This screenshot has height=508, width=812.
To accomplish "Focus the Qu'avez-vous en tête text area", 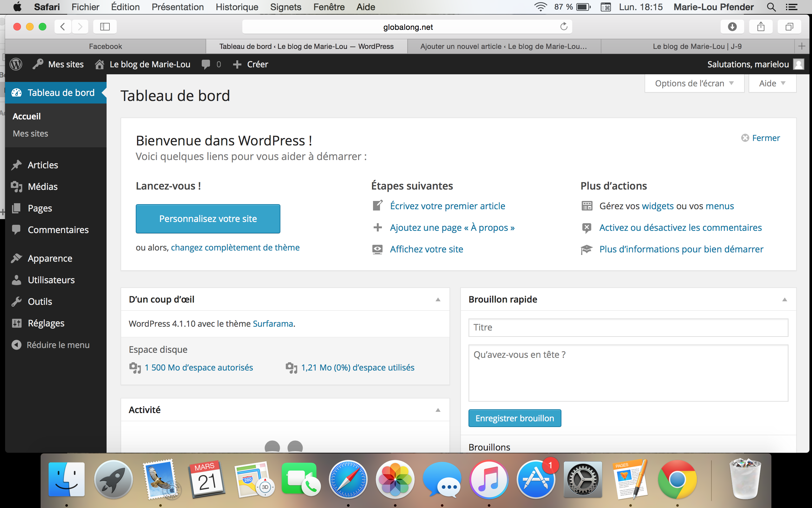I will [628, 373].
